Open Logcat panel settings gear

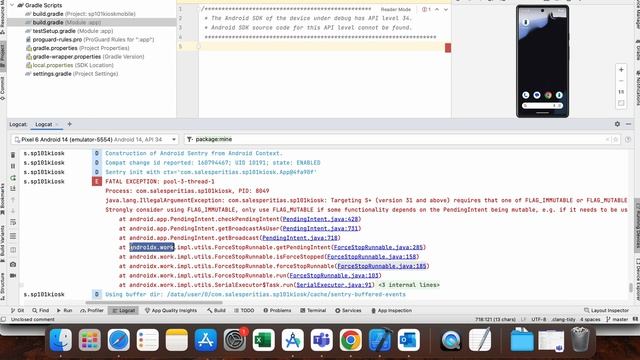pos(617,124)
